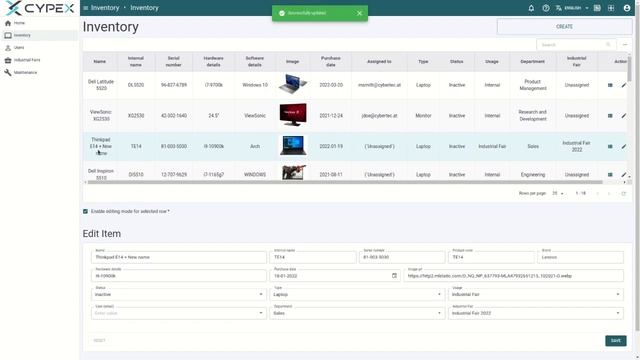The image size is (640, 360).
Task: Click the Hardware details edit field
Action: [x=179, y=275]
